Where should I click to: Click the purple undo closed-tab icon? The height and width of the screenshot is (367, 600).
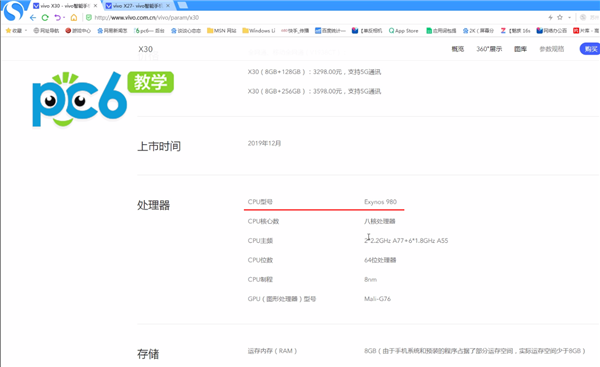tap(57, 18)
